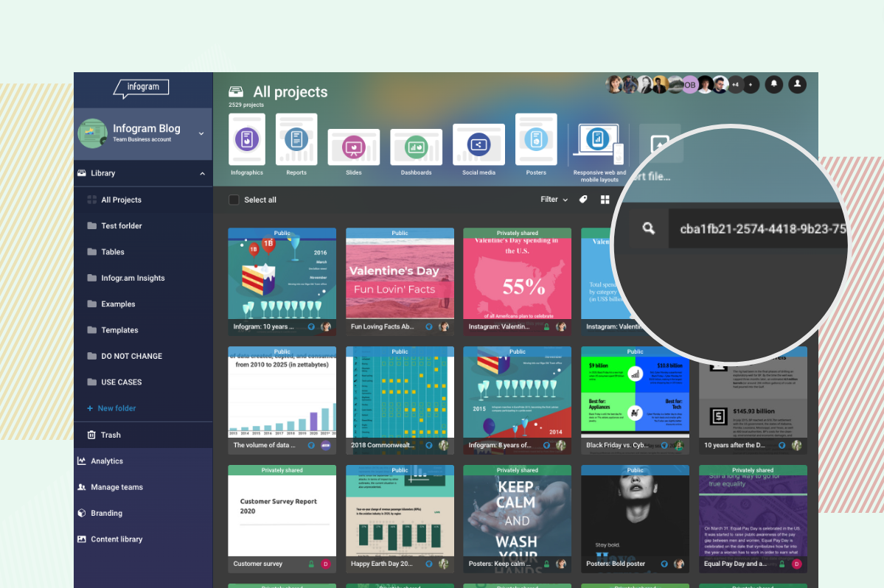Click lock icon on Customer survey card
Screen dimensions: 884x588
[311, 564]
